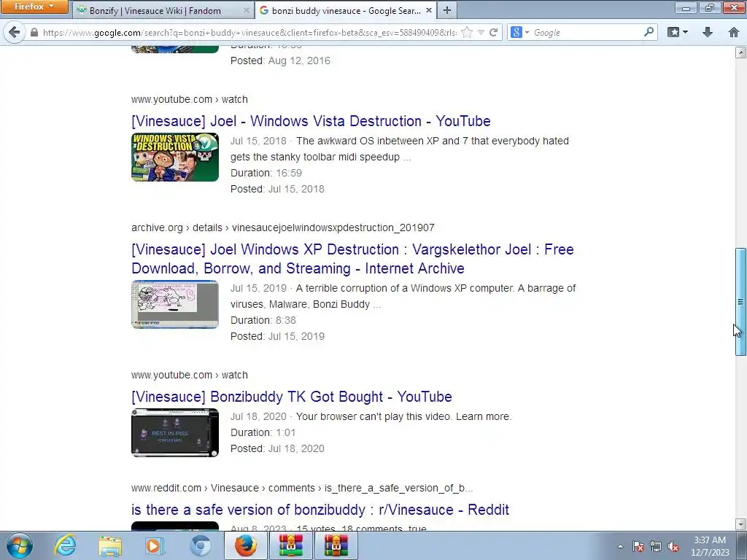Open the safe version of bonzibuddy Reddit link
The height and width of the screenshot is (560, 747).
pos(320,510)
